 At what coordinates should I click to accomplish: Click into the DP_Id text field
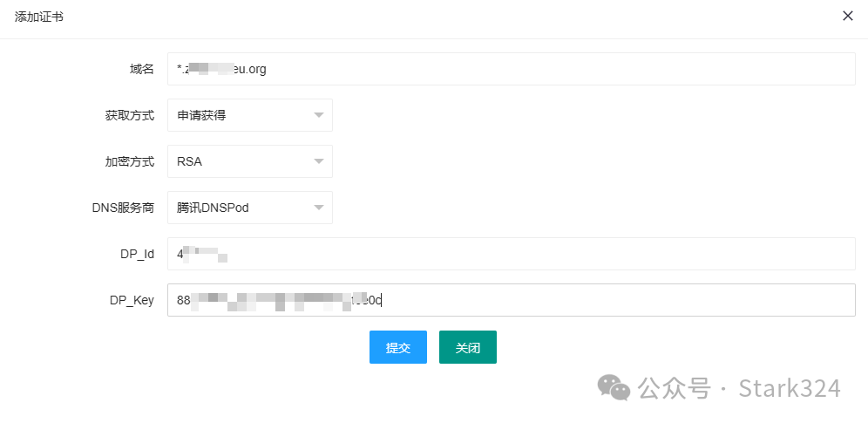tap(511, 254)
